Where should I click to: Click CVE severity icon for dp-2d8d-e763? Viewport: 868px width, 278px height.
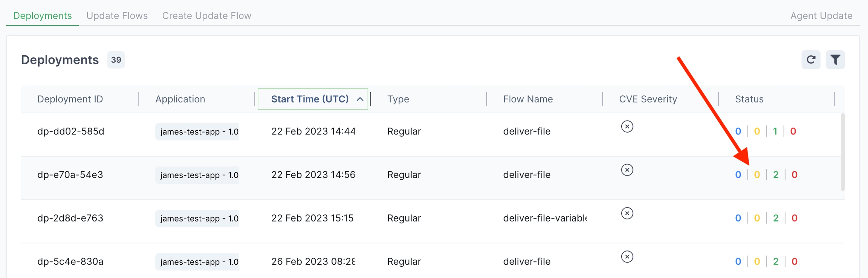tap(627, 213)
